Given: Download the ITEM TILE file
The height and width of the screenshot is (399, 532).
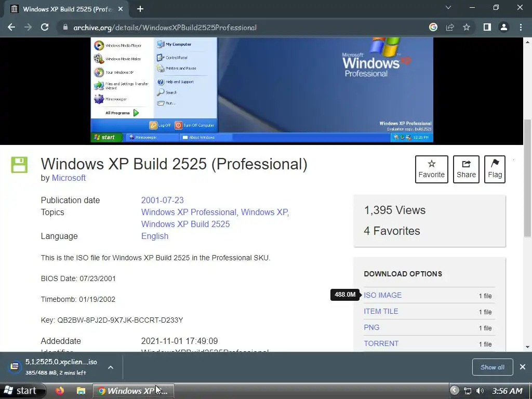Looking at the screenshot, I should point(381,311).
